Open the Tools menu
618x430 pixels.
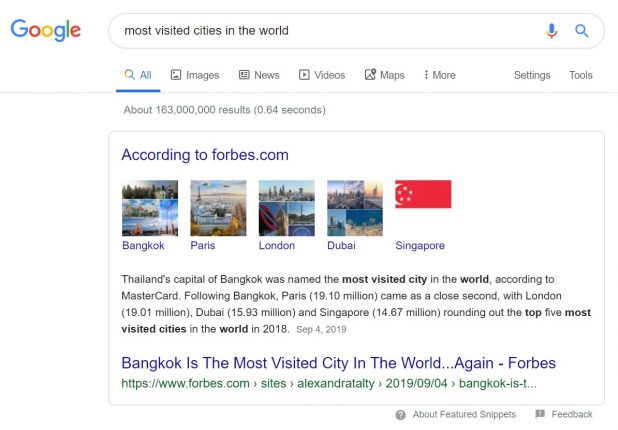(581, 75)
